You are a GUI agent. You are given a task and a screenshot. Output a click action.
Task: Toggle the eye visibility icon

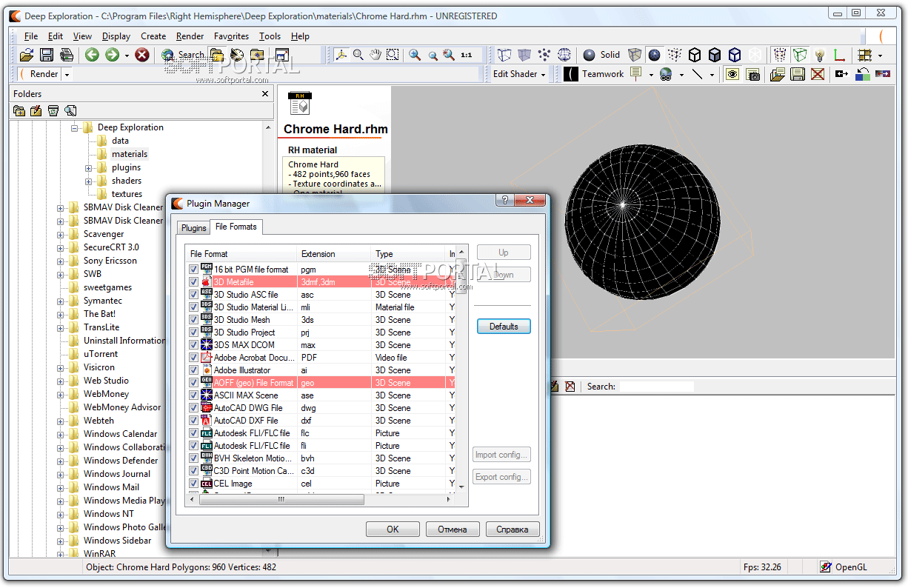pyautogui.click(x=732, y=74)
